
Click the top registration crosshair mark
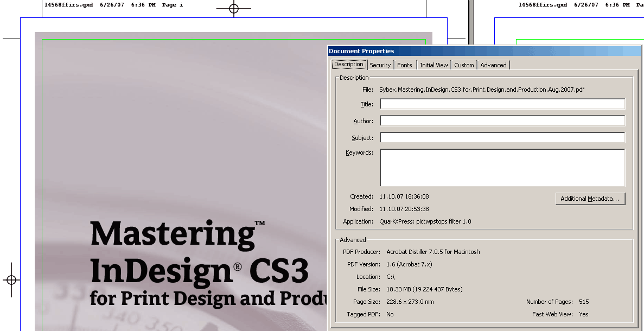click(x=234, y=8)
